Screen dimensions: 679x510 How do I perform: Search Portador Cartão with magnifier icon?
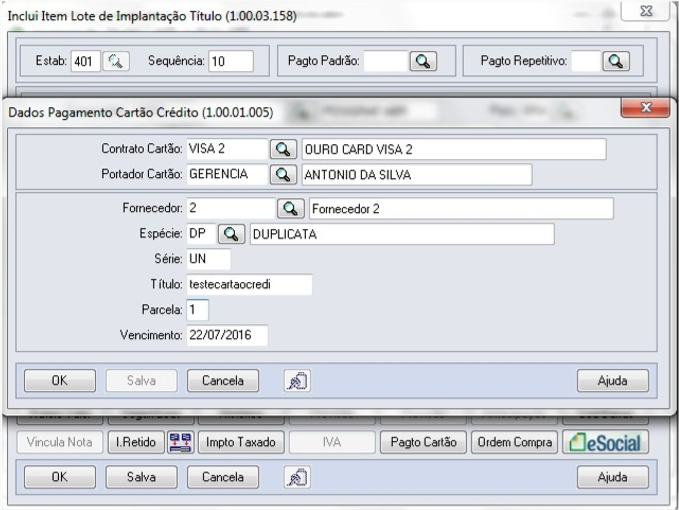click(x=283, y=174)
